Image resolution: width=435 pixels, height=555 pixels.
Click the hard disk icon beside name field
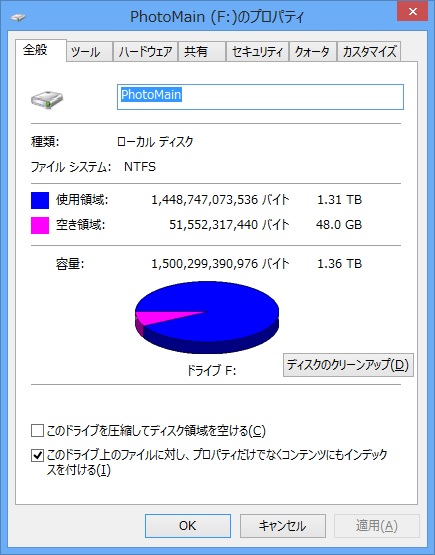click(x=47, y=99)
